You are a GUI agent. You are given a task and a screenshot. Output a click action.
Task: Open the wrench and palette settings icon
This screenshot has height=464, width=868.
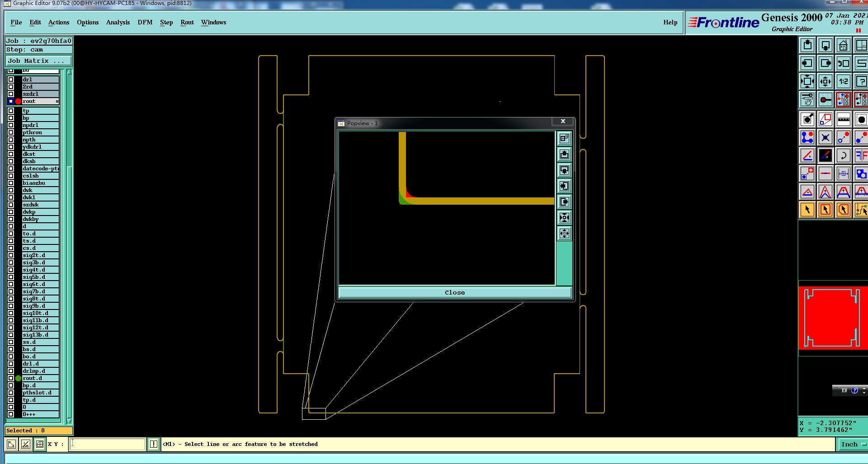[x=807, y=99]
